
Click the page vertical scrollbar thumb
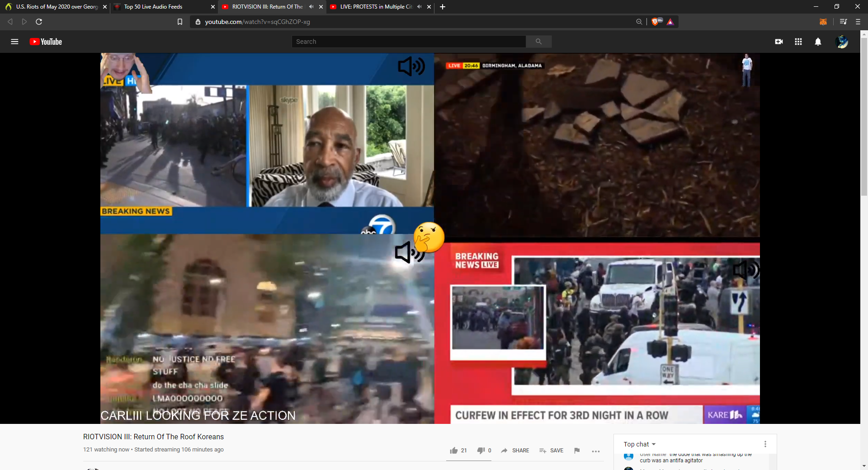[864, 117]
